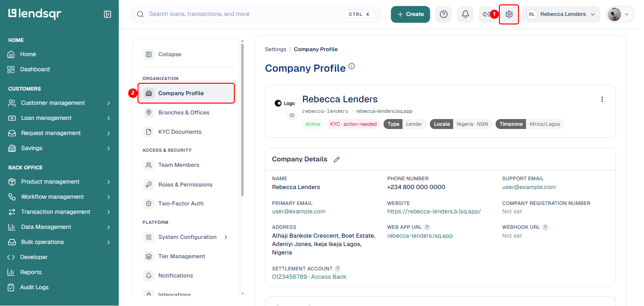
Task: Open Branches & Offices settings
Action: 186,113
